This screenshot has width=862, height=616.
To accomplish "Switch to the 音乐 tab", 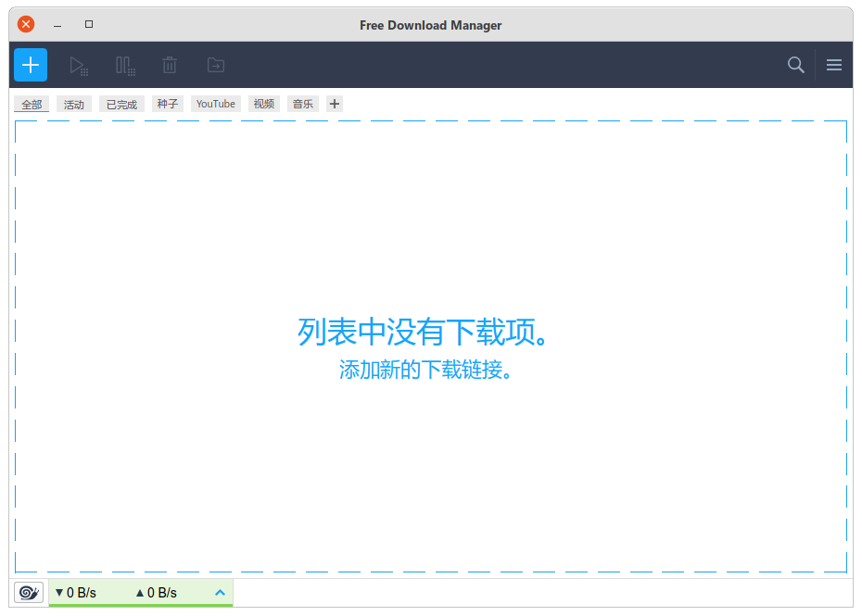I will (303, 104).
